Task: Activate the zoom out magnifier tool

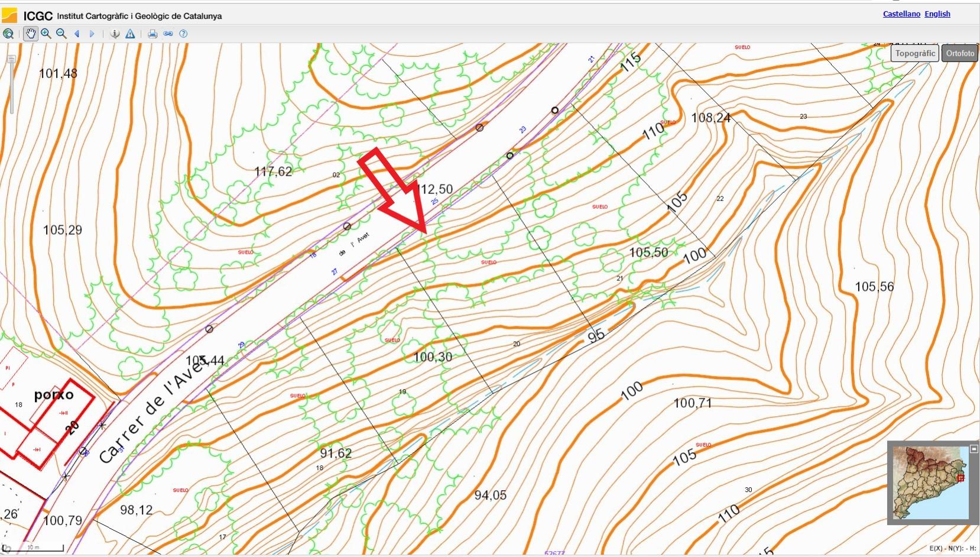Action: point(61,34)
